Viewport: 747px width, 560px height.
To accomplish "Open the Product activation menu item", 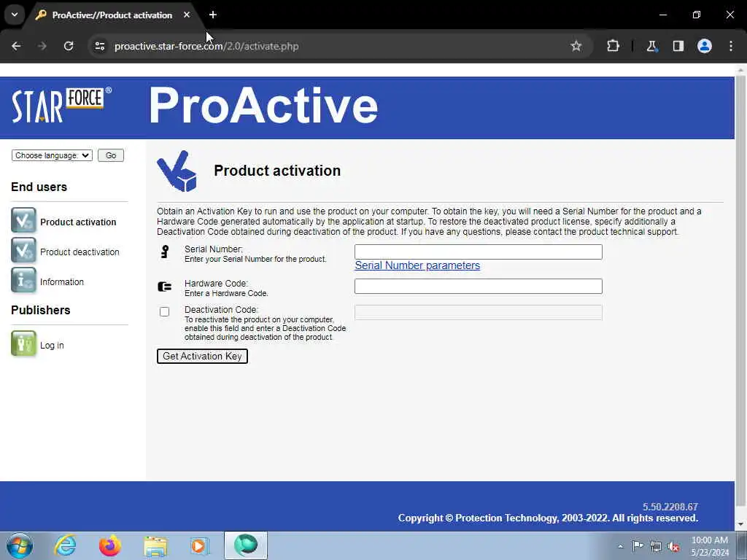I will point(78,222).
